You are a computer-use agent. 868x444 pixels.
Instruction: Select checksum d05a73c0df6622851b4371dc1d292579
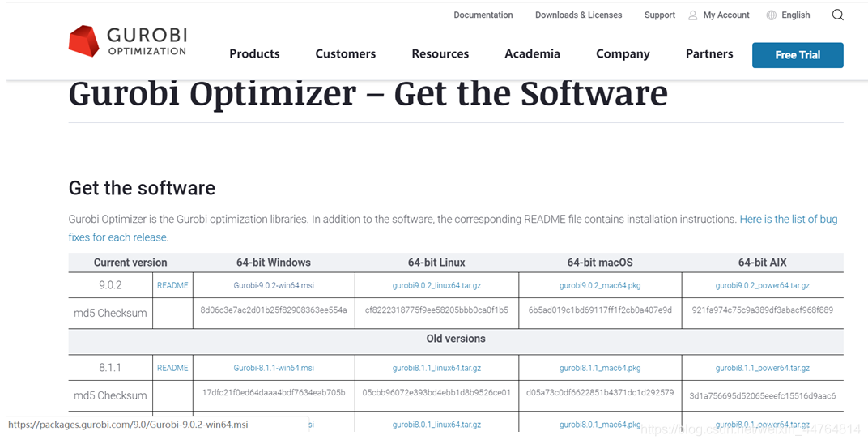coord(600,392)
